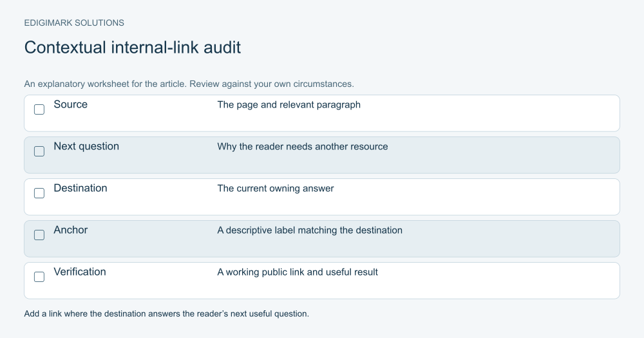Click 'A descriptive label matching the destination'

pos(310,230)
